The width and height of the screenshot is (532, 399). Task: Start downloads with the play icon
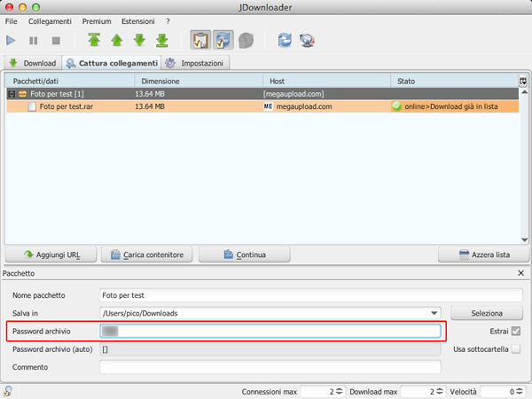pyautogui.click(x=12, y=41)
